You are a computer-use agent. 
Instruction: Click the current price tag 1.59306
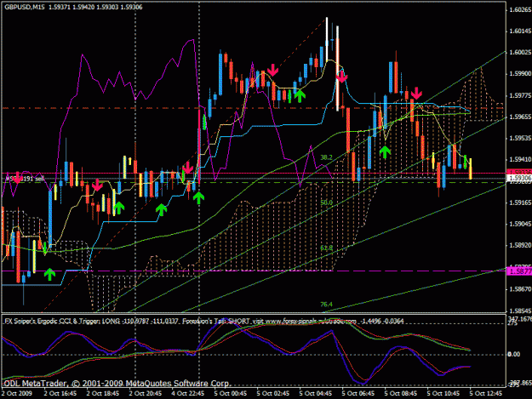point(519,179)
